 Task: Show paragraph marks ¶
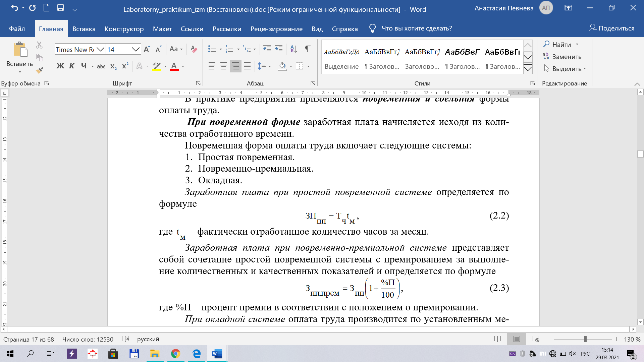coord(308,49)
